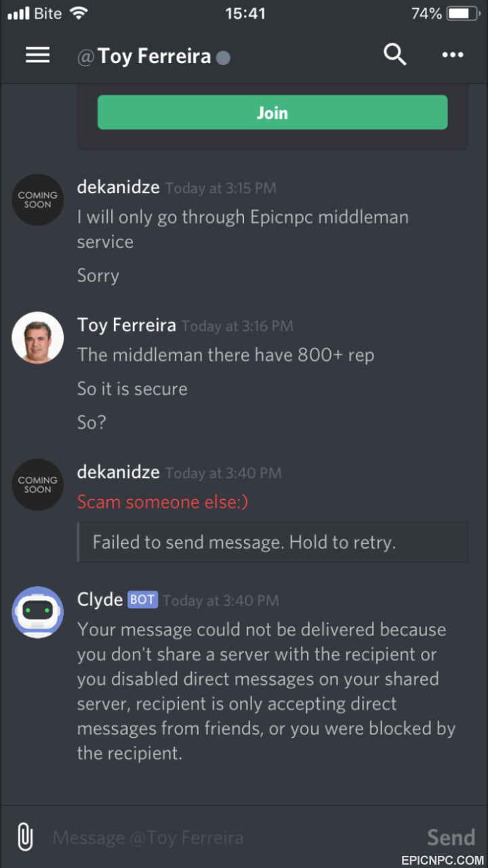Tap the Failed to send message retry notice
Screen dimensions: 488x868
(x=272, y=542)
